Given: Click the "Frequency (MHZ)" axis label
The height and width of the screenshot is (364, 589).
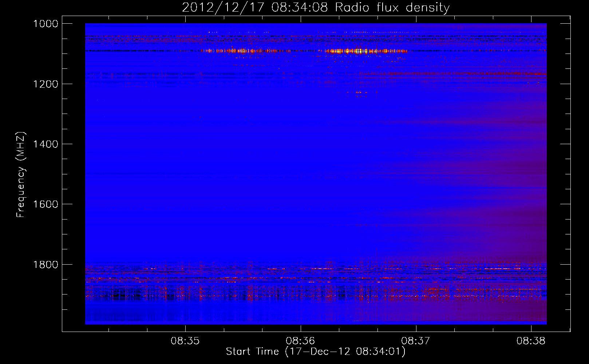Looking at the screenshot, I should point(21,175).
